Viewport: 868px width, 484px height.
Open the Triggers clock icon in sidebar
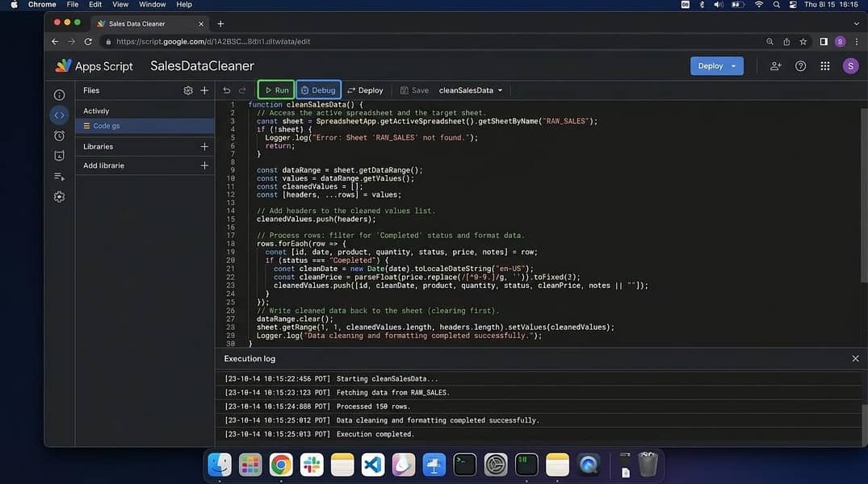[x=59, y=136]
